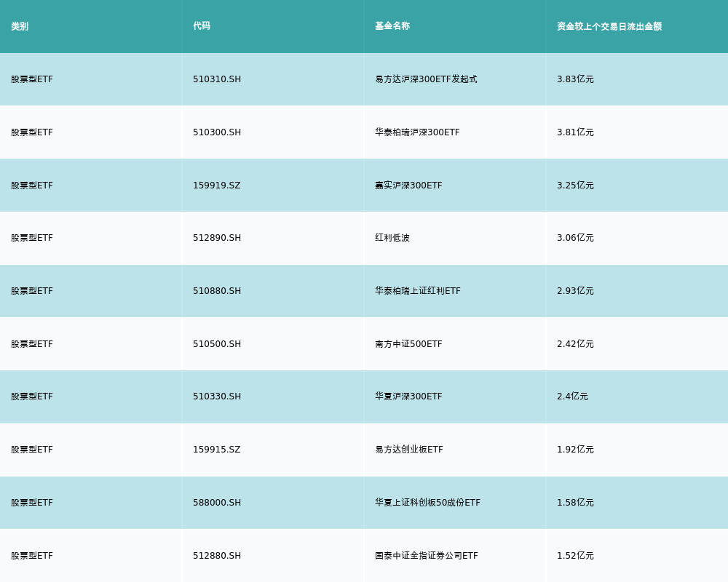Click the outflow value 3.83亿元
This screenshot has width=728, height=582.
575,79
